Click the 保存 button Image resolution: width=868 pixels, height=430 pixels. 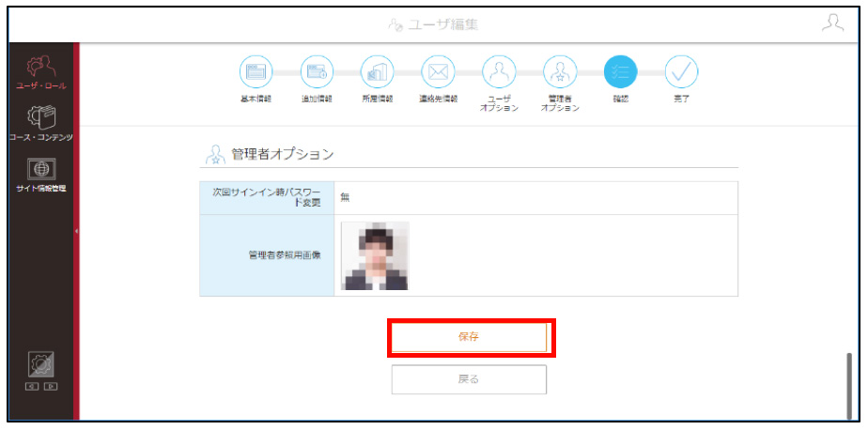pos(469,337)
